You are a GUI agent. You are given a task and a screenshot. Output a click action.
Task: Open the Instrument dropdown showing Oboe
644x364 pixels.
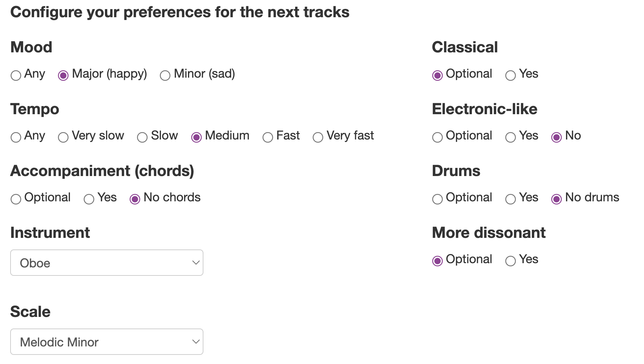tap(107, 263)
